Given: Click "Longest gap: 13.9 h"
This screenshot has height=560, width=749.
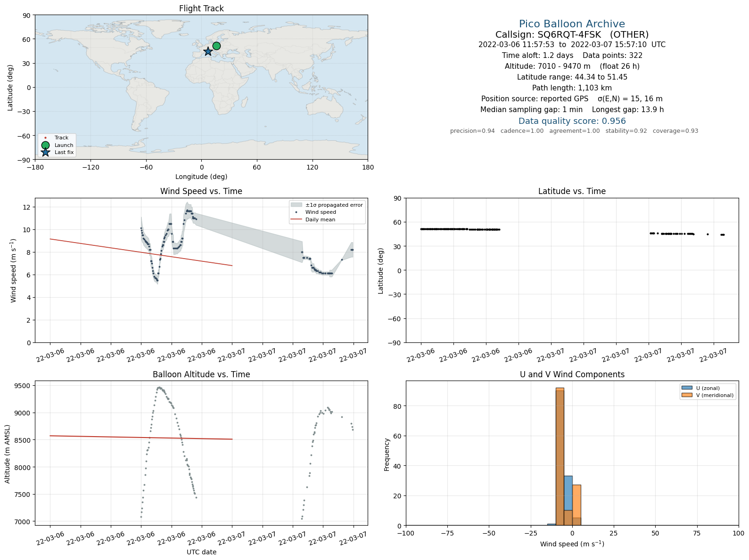Looking at the screenshot, I should point(628,110).
